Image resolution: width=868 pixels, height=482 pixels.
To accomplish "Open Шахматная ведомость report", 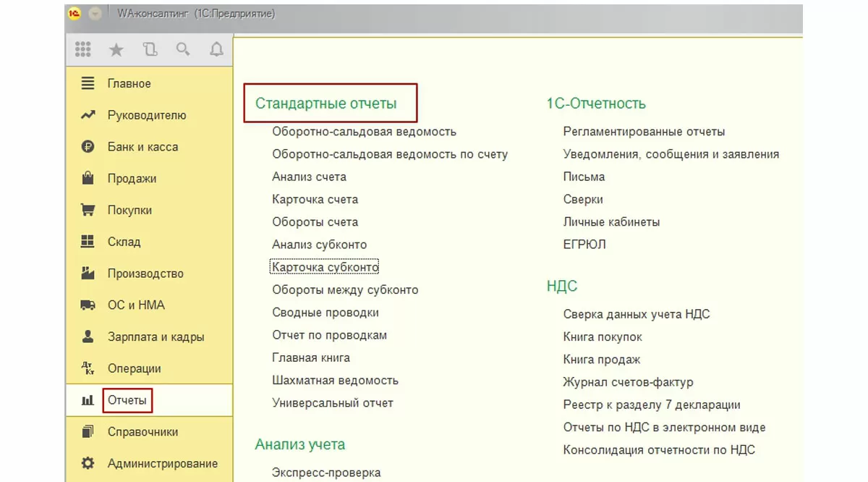I will click(x=335, y=380).
